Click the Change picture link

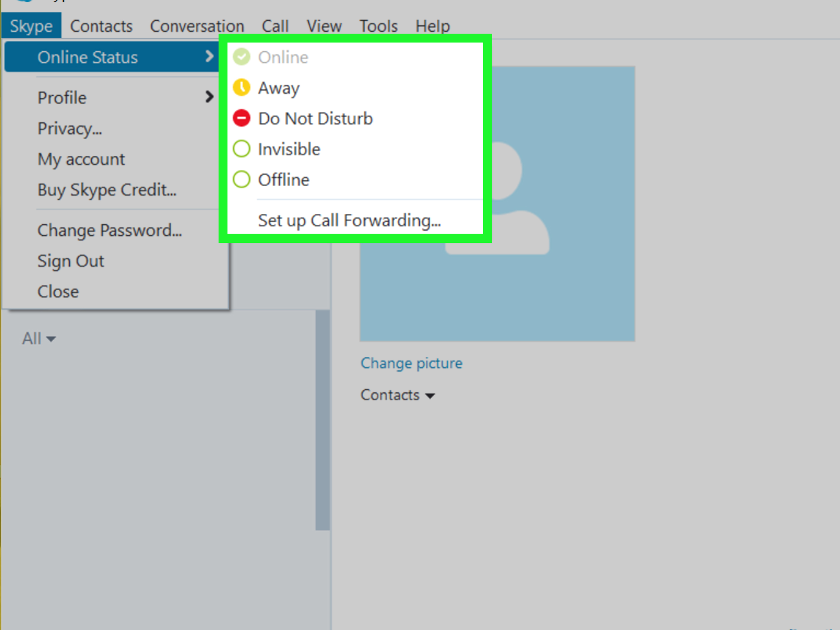[411, 363]
